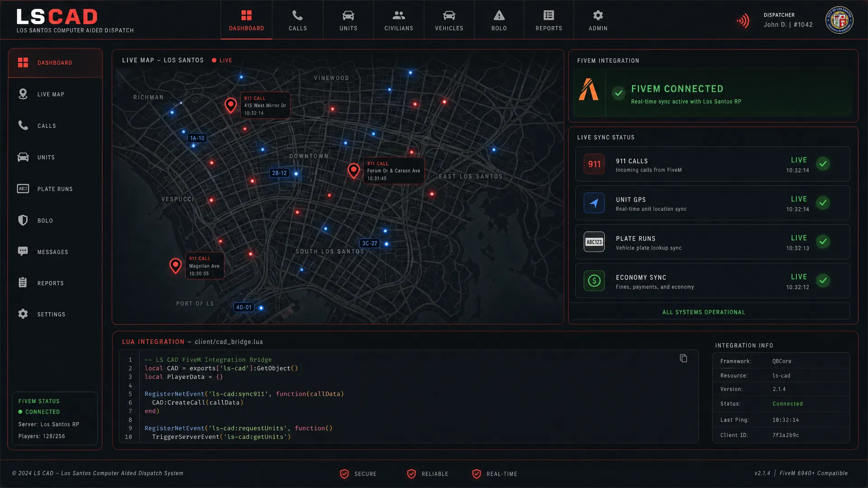
Task: Click Framework value 'QBCore'
Action: pos(782,361)
